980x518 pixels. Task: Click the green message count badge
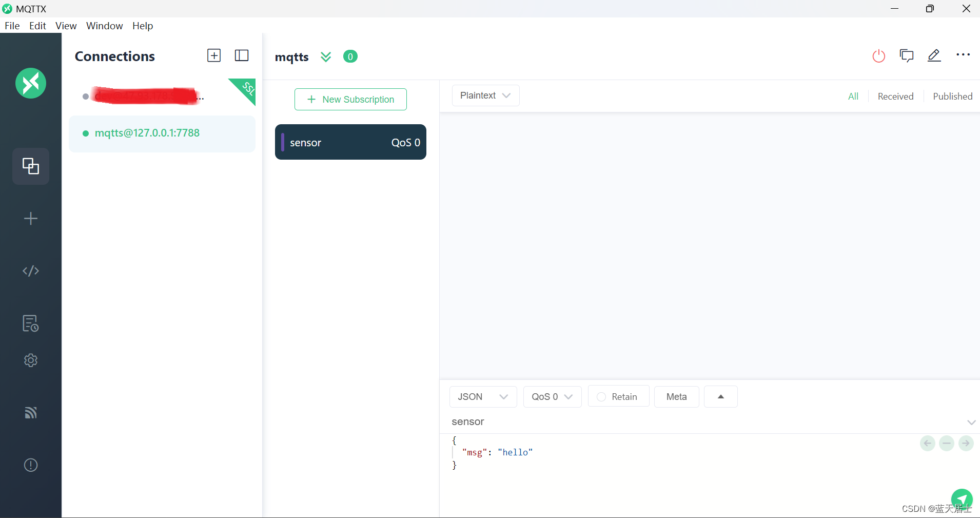[x=350, y=56]
